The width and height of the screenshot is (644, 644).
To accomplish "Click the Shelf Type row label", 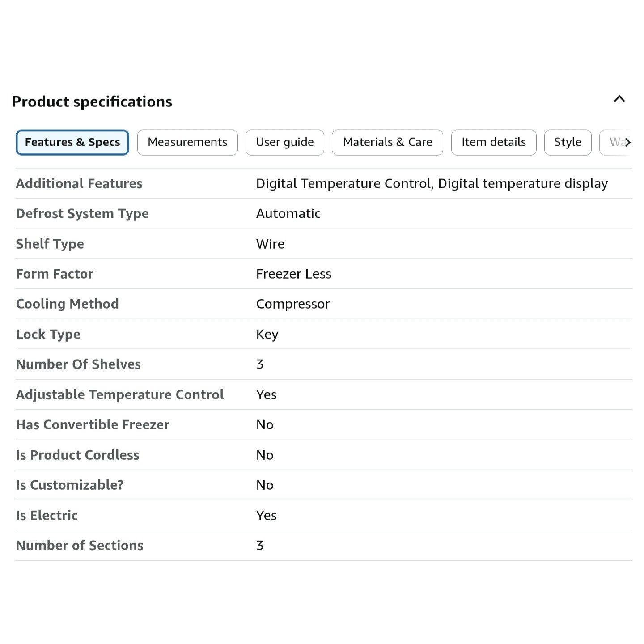I will 50,244.
